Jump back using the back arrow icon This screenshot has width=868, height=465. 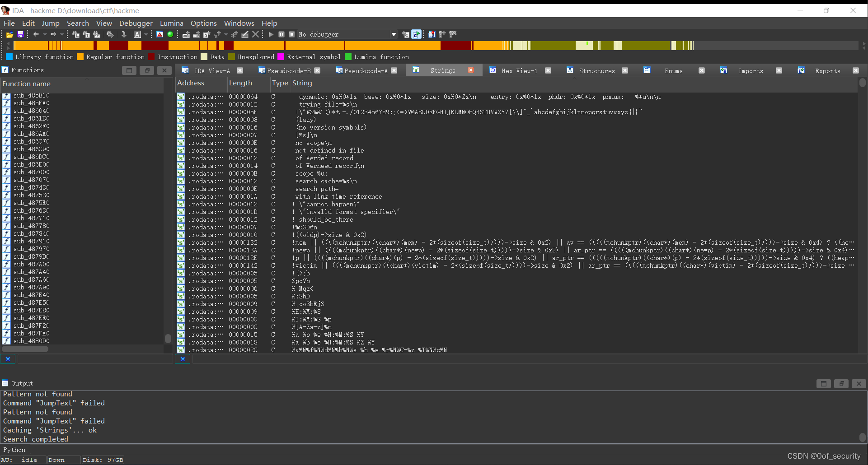click(x=36, y=34)
